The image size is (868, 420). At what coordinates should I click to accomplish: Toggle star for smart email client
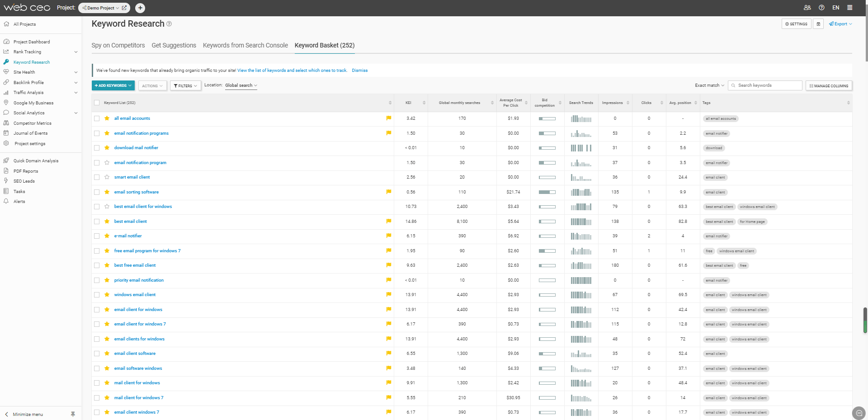pos(107,177)
